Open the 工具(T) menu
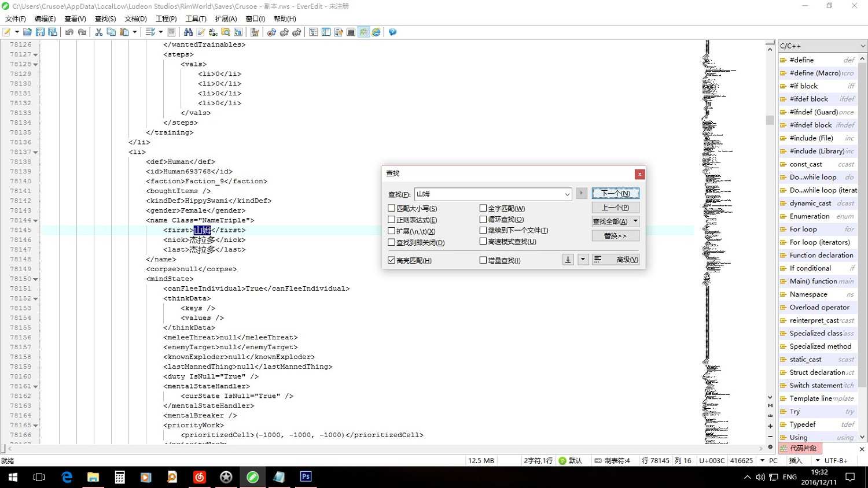Viewport: 868px width, 488px height. tap(196, 19)
